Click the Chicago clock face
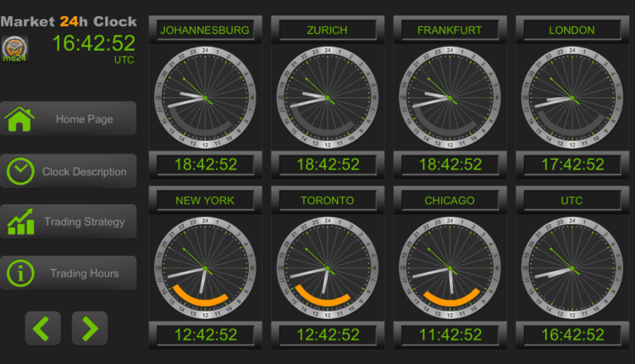Image resolution: width=635 pixels, height=364 pixels. [x=450, y=268]
